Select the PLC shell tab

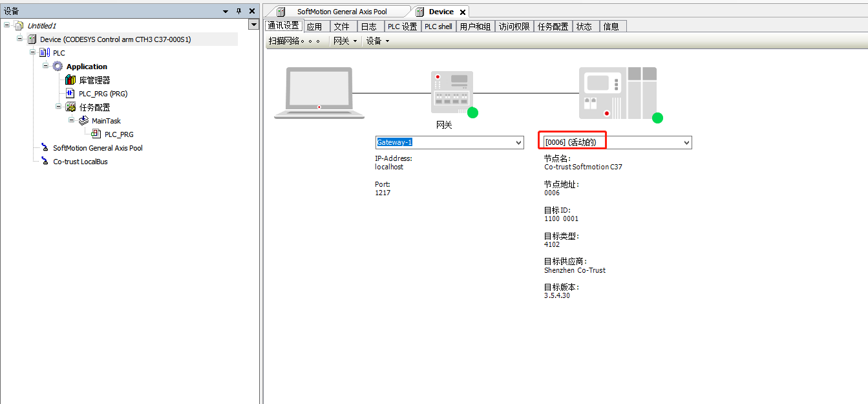439,27
